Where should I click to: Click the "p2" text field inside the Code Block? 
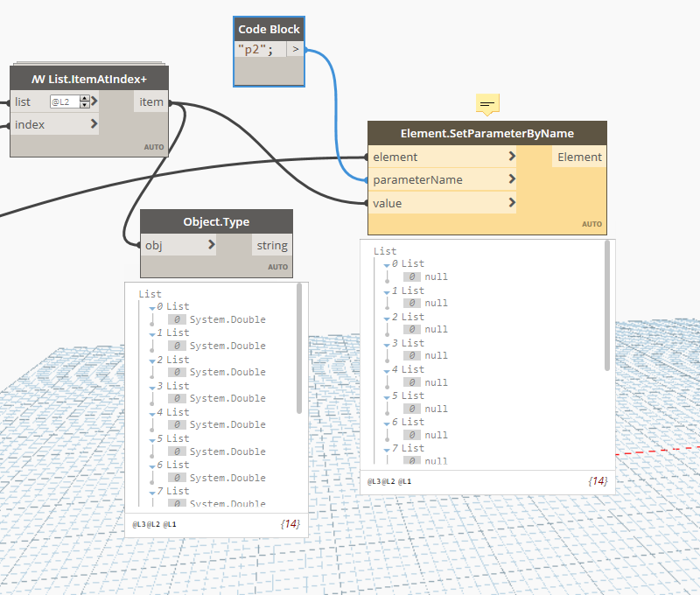coord(256,49)
